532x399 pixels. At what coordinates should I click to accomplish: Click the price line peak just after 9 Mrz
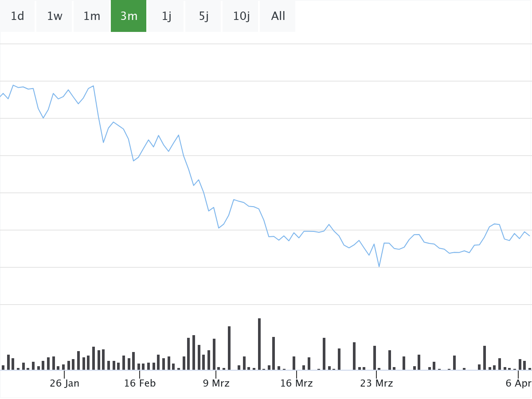(x=234, y=200)
